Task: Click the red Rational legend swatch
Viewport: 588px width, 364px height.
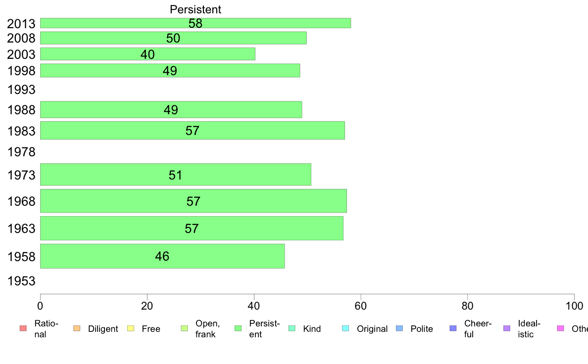Action: point(23,328)
